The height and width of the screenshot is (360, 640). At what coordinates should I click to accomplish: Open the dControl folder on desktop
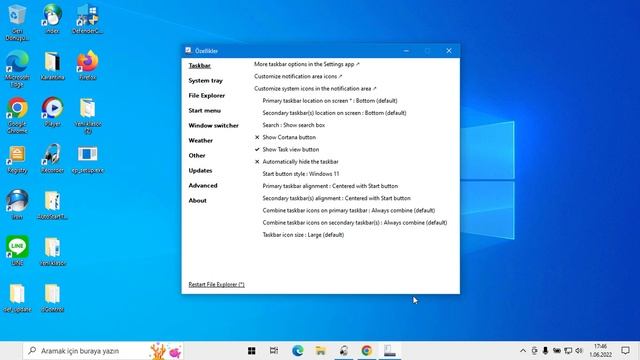52,298
